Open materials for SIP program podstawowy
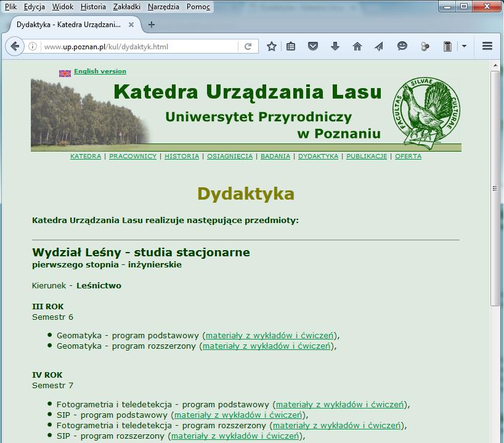 point(238,415)
